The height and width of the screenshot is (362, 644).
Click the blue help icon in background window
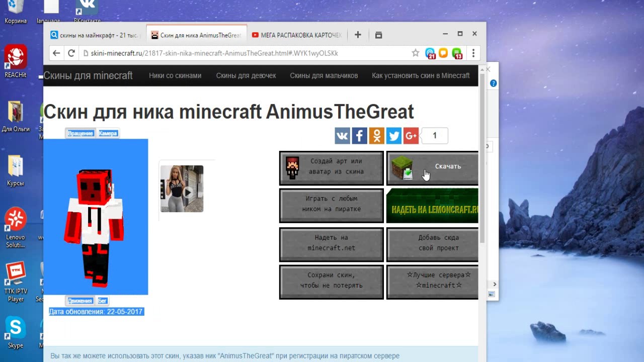[x=494, y=83]
